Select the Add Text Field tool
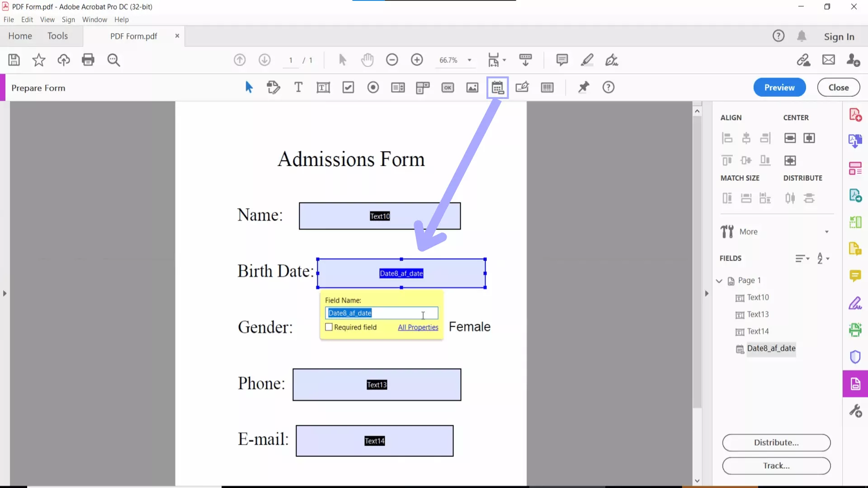 [x=323, y=88]
